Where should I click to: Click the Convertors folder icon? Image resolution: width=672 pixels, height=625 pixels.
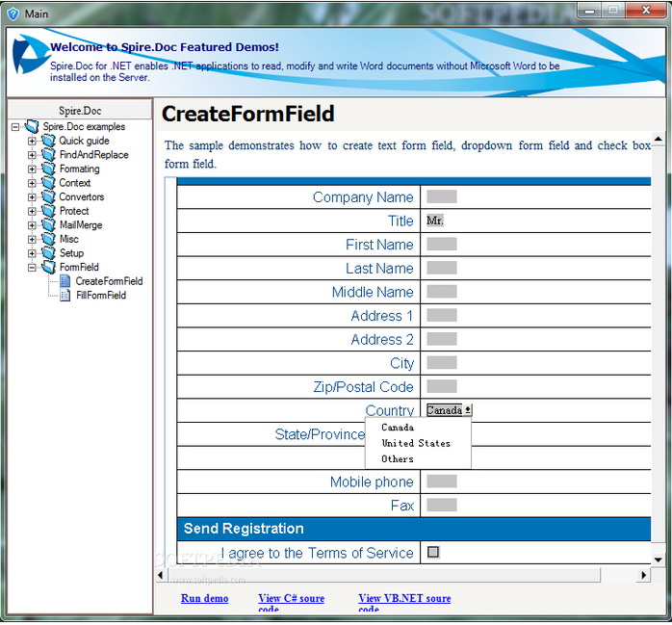pyautogui.click(x=48, y=196)
